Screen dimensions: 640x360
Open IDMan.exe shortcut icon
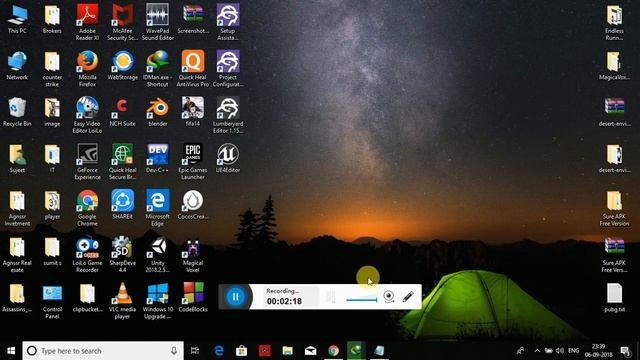pos(158,69)
